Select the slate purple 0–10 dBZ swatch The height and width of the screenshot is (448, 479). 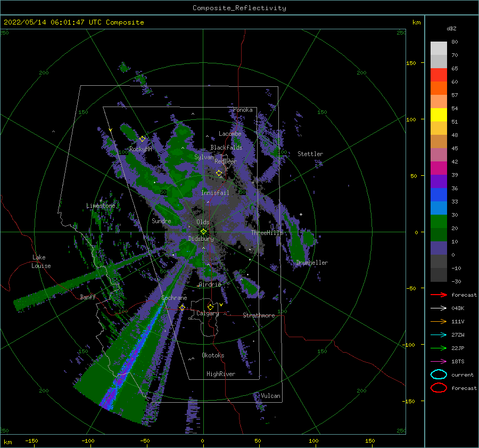click(439, 248)
